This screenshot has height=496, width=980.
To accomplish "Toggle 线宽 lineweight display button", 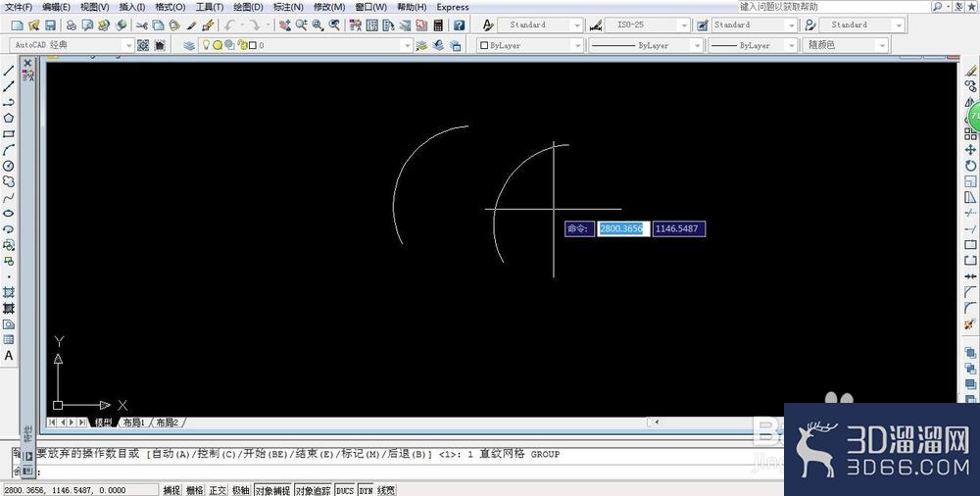I will pos(386,490).
